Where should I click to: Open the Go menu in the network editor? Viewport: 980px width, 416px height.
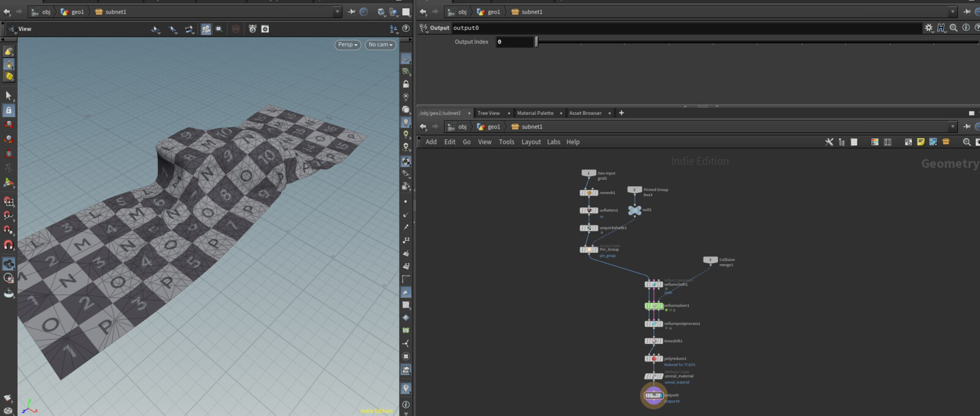coord(467,142)
